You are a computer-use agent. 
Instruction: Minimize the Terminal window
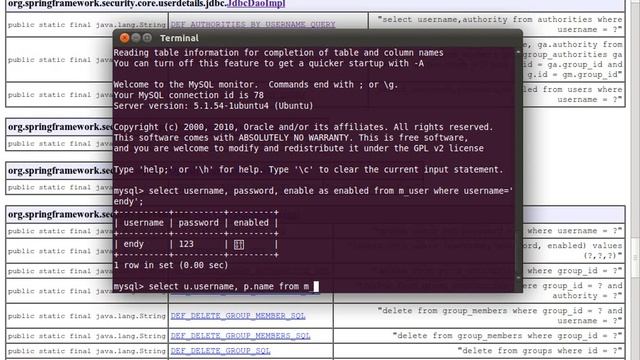tap(136, 38)
